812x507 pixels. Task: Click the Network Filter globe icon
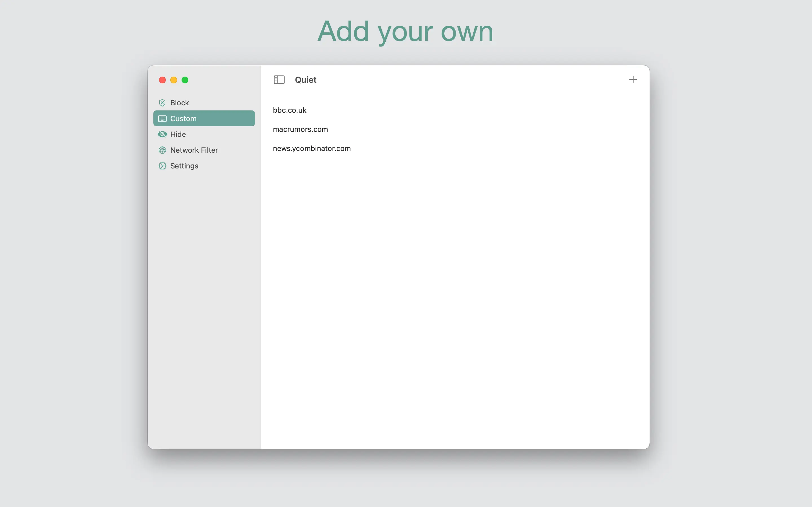click(x=162, y=150)
